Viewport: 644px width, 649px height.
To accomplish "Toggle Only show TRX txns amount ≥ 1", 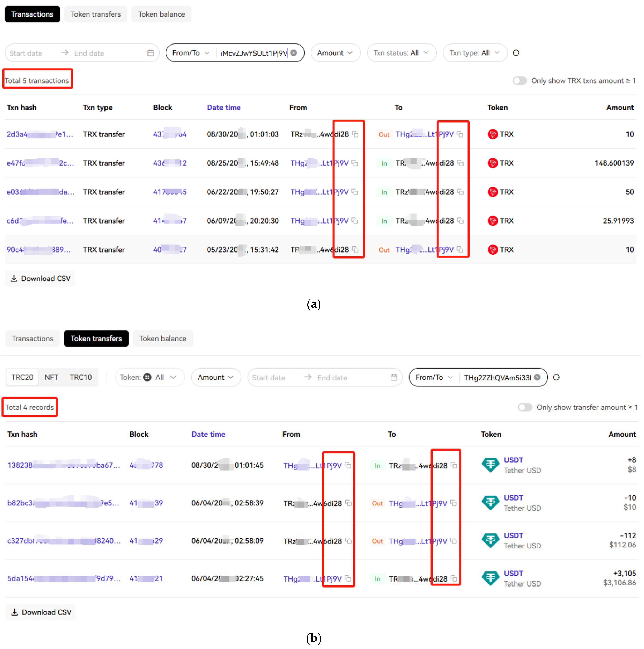I will 519,81.
